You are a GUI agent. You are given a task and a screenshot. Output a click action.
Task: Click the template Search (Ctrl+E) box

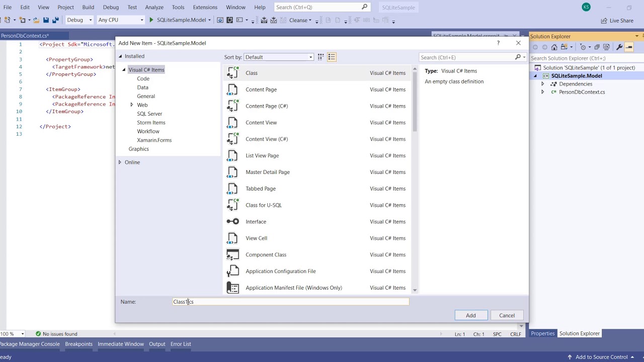pos(472,57)
